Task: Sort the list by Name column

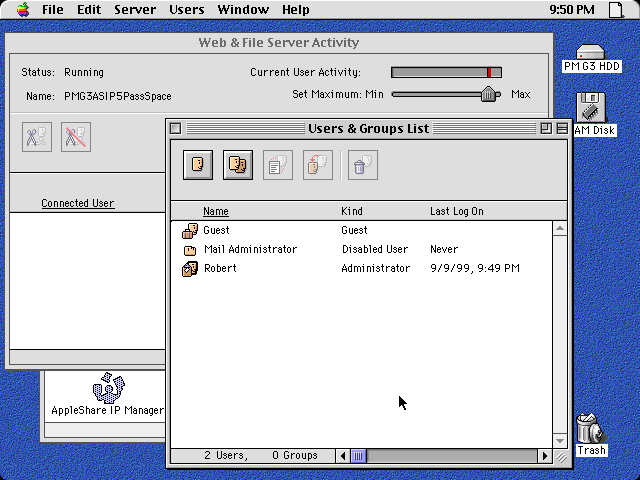Action: click(216, 212)
